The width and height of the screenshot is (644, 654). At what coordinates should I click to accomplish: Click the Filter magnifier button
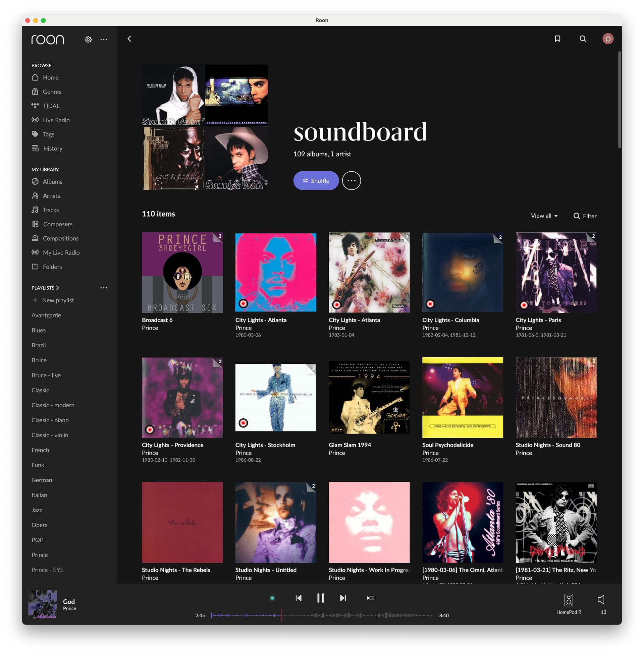[x=585, y=216]
